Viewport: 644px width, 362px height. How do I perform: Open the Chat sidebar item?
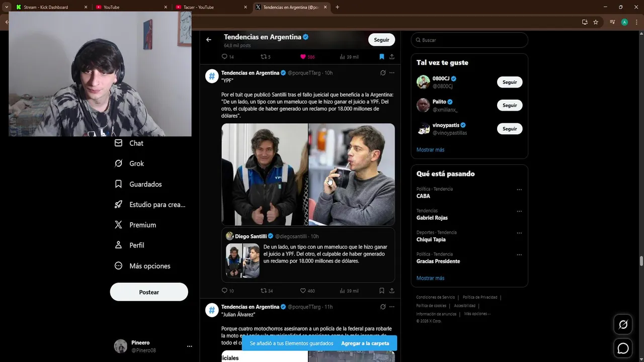(x=129, y=143)
